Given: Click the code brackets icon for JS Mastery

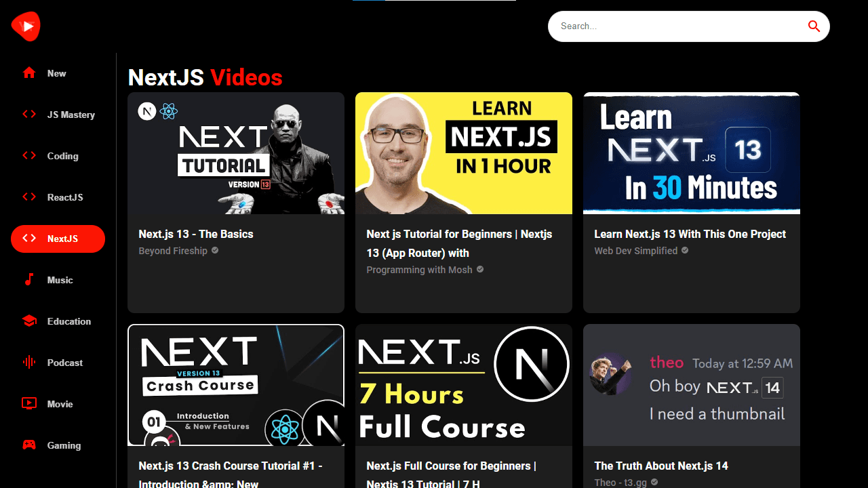Looking at the screenshot, I should [x=28, y=115].
